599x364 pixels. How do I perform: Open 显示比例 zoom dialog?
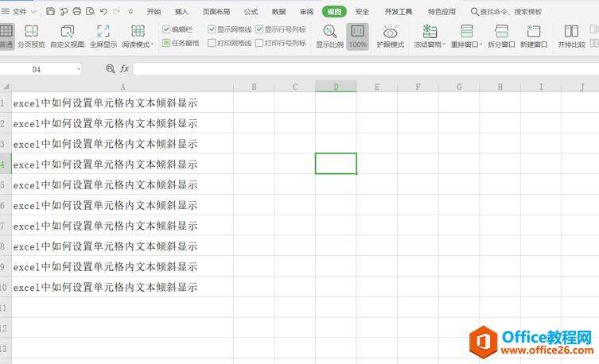pyautogui.click(x=329, y=37)
